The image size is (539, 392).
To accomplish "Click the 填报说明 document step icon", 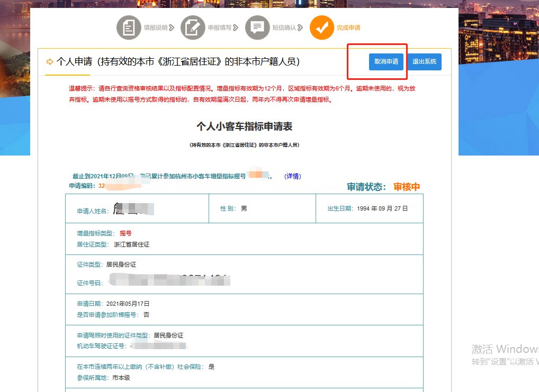I will (x=129, y=28).
